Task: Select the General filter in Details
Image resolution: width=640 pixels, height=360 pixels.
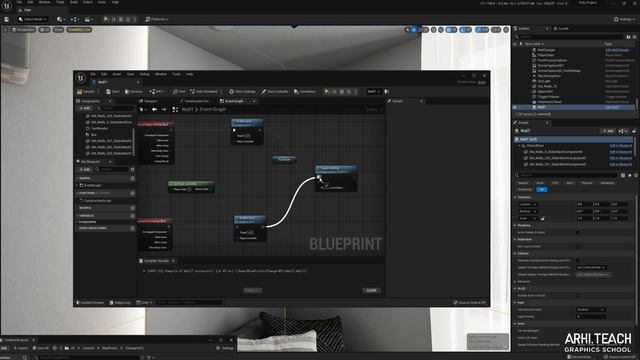Action: pos(523,183)
